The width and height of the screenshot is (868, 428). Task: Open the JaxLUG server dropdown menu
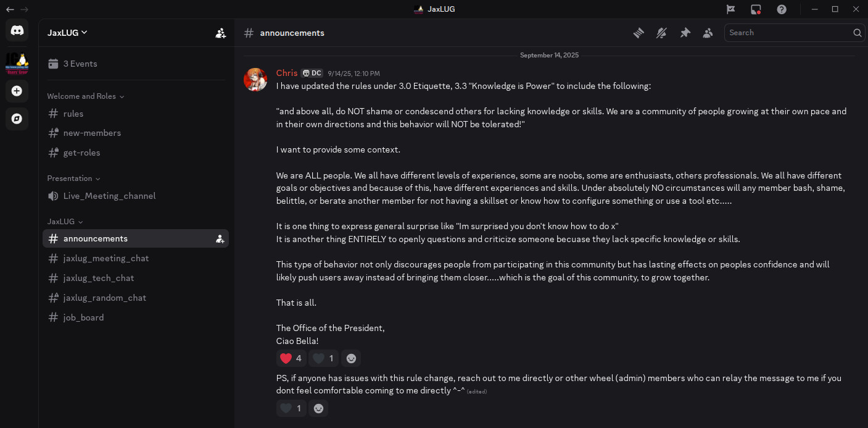[x=68, y=33]
